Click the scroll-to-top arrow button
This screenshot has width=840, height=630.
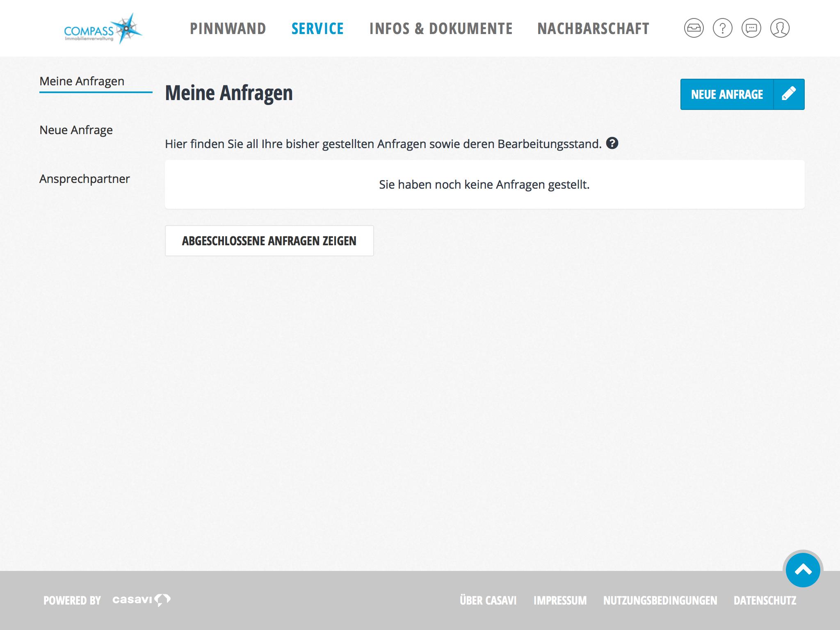[803, 570]
